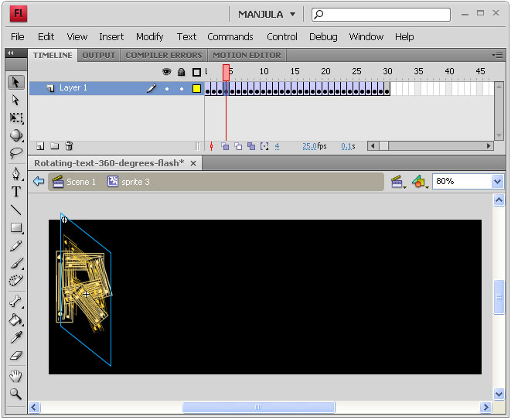Select the Free Transform tool
511x420 pixels.
pyautogui.click(x=16, y=118)
